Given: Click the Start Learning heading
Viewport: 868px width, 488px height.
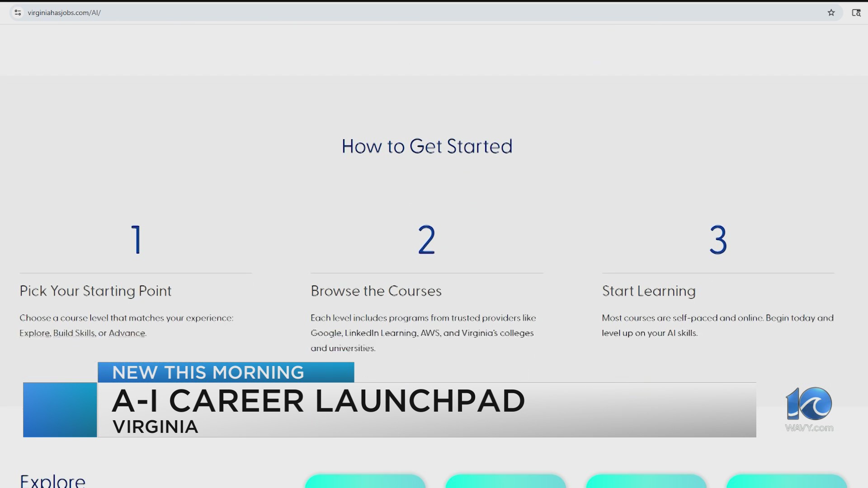Looking at the screenshot, I should click(649, 291).
